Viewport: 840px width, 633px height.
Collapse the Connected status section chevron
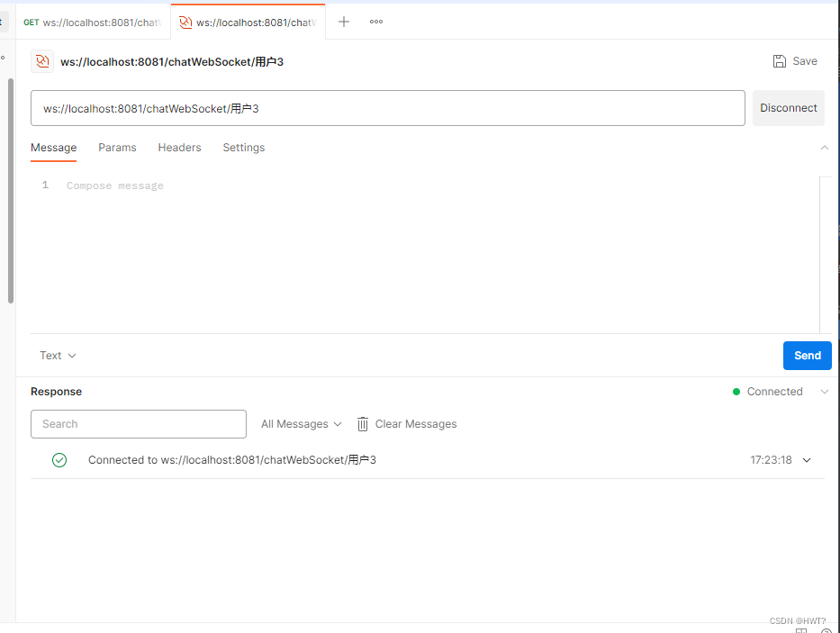pyautogui.click(x=825, y=392)
